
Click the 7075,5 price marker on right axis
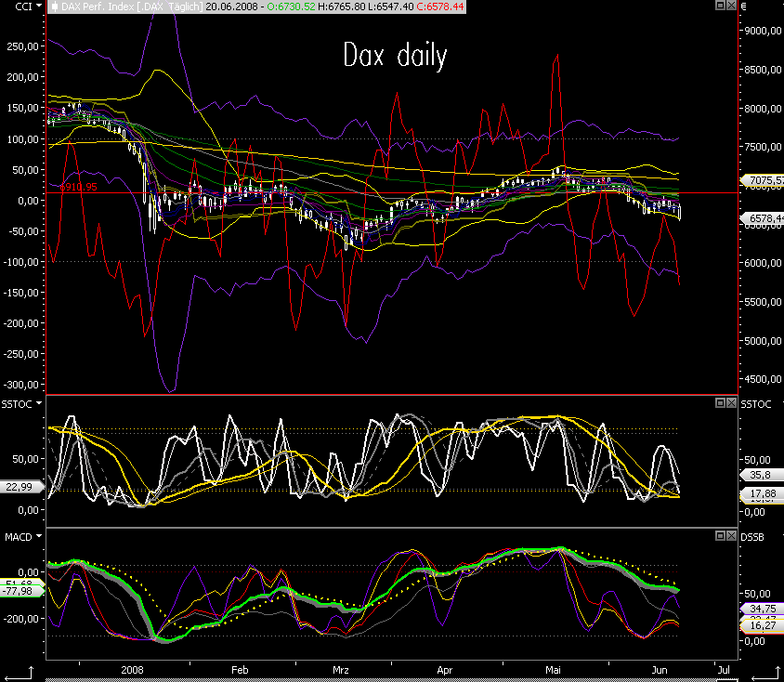(763, 180)
